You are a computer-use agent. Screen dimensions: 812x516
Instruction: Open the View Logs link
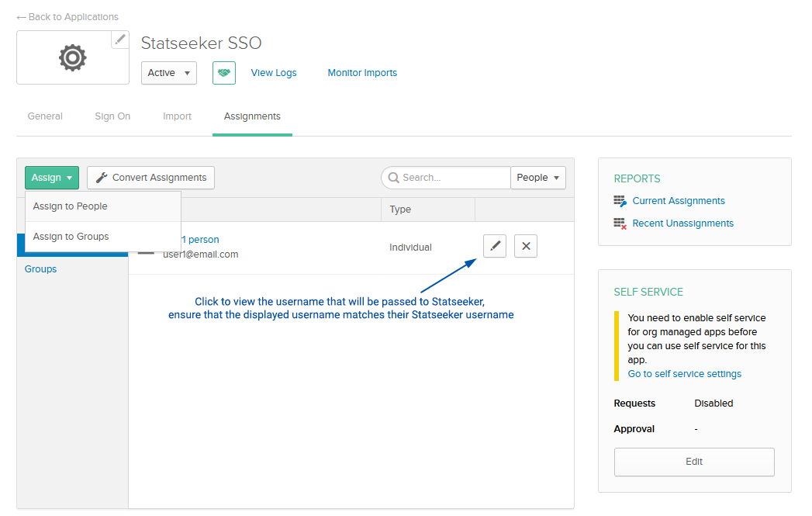point(274,73)
